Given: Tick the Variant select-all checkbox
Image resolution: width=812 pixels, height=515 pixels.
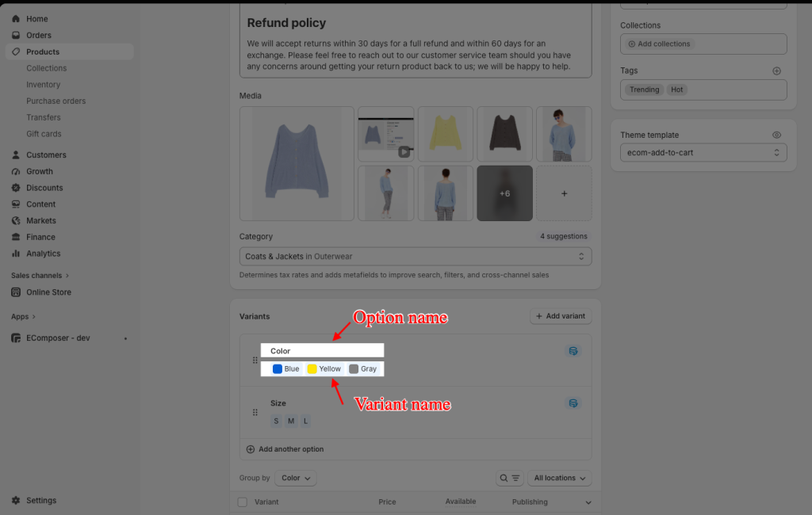Looking at the screenshot, I should pos(243,502).
